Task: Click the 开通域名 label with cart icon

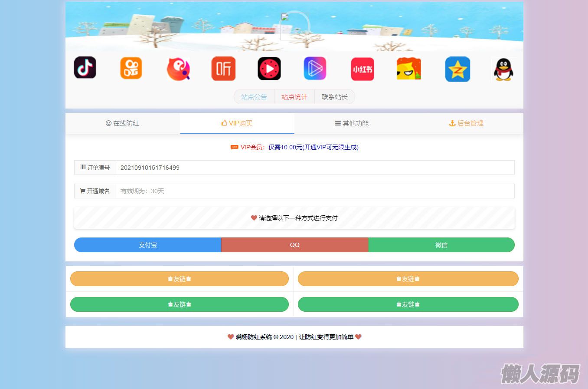Action: [x=95, y=191]
